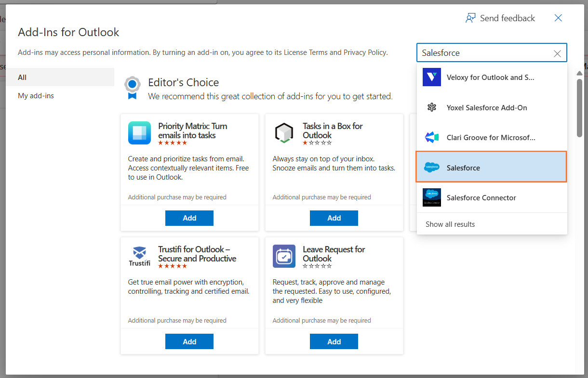The image size is (588, 378).
Task: Click the Trustifi logo icon
Action: (139, 256)
